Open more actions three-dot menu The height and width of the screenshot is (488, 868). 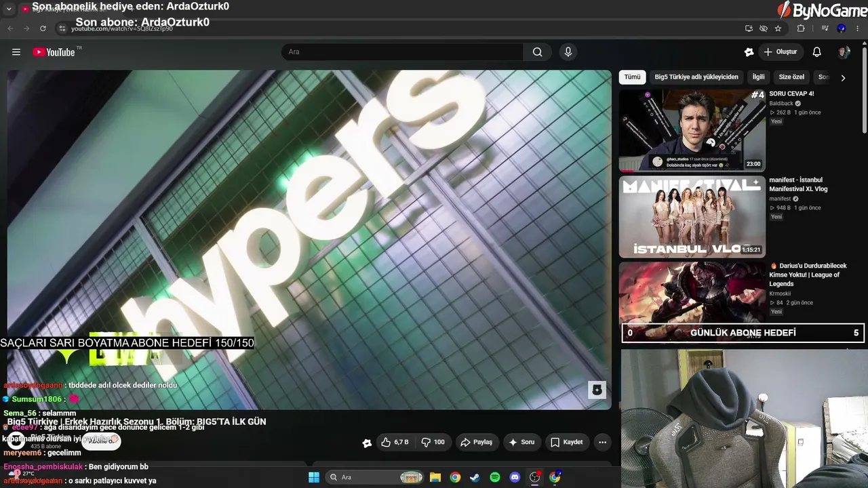click(602, 442)
